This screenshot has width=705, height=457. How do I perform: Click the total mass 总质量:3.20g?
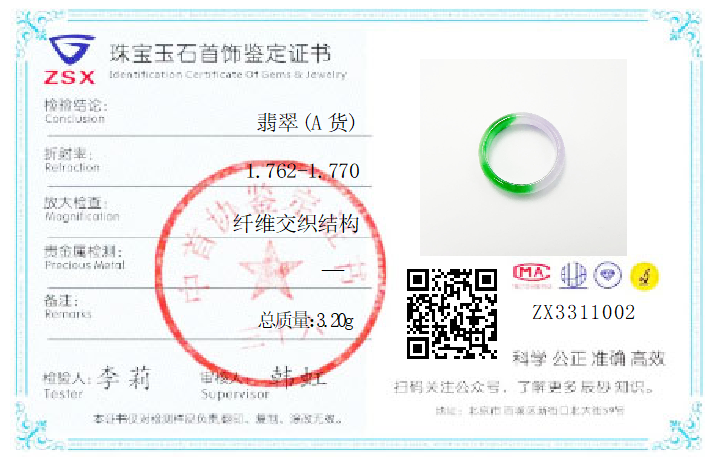[306, 320]
